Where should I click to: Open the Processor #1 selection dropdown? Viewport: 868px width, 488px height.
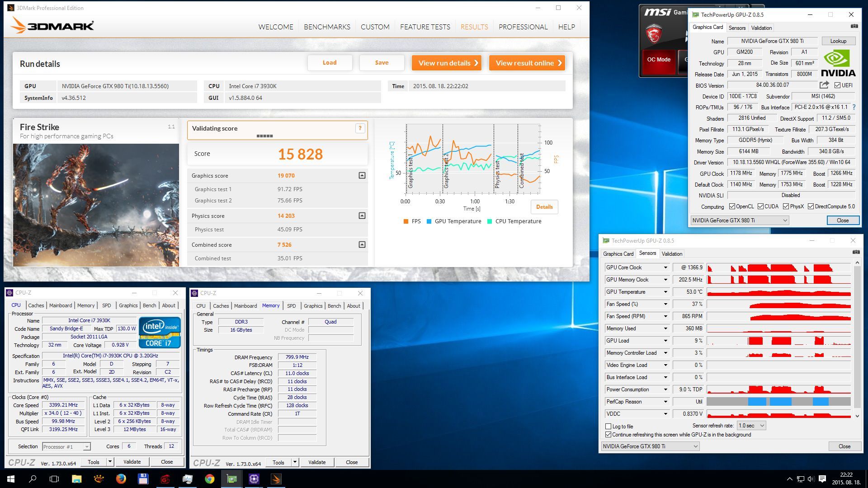pos(66,446)
